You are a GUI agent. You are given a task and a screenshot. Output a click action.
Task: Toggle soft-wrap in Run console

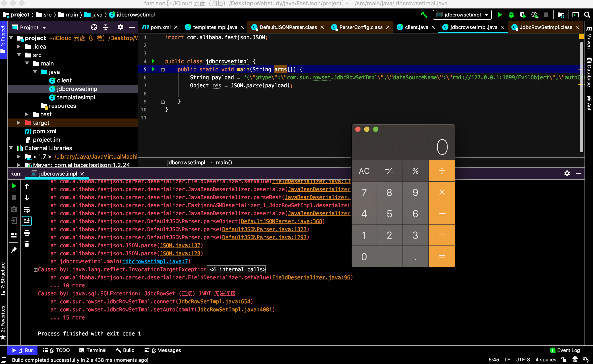(x=27, y=209)
